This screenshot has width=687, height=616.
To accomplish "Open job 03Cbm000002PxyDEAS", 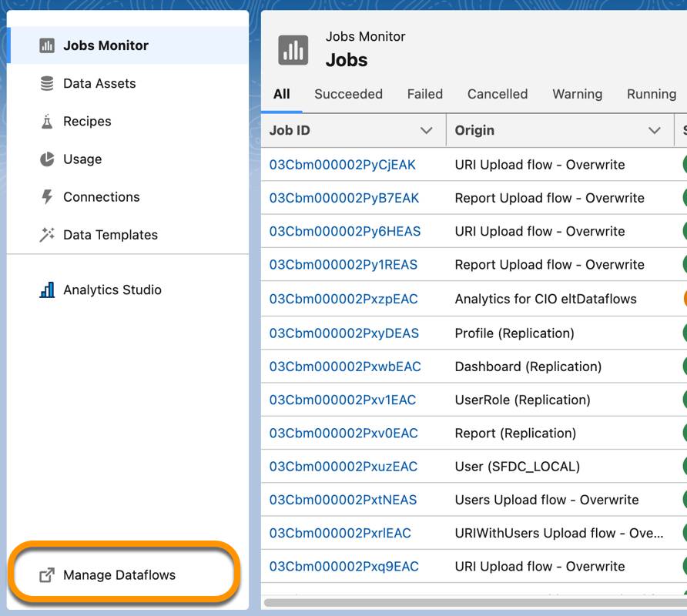I will click(x=344, y=333).
